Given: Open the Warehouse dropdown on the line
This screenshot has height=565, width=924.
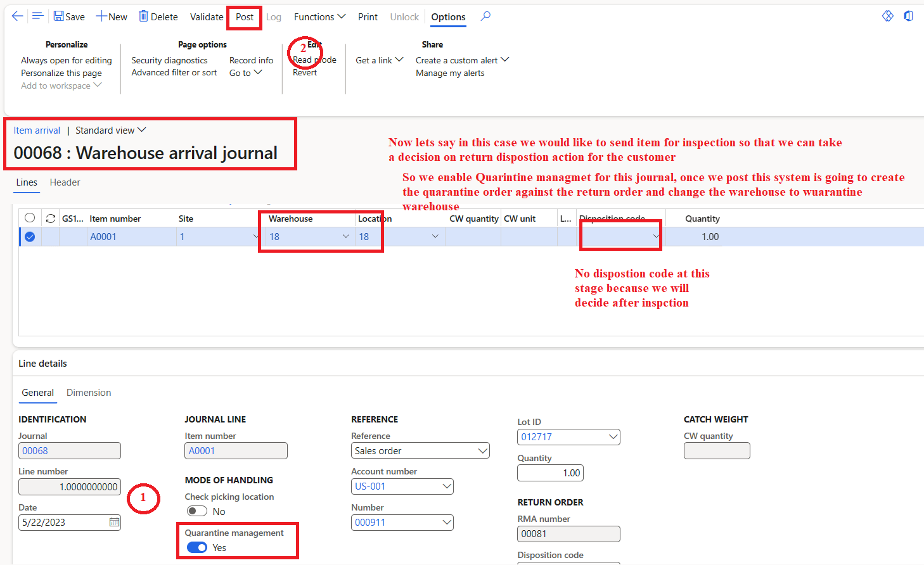Looking at the screenshot, I should pyautogui.click(x=345, y=236).
